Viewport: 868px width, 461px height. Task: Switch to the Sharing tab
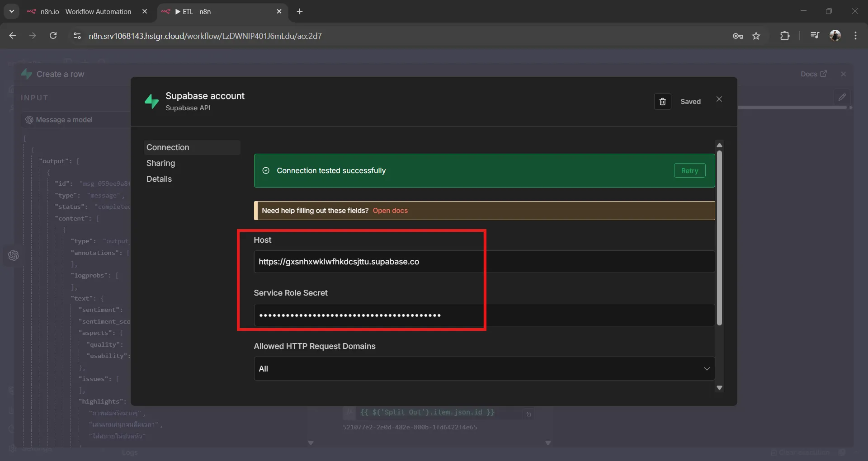point(160,163)
